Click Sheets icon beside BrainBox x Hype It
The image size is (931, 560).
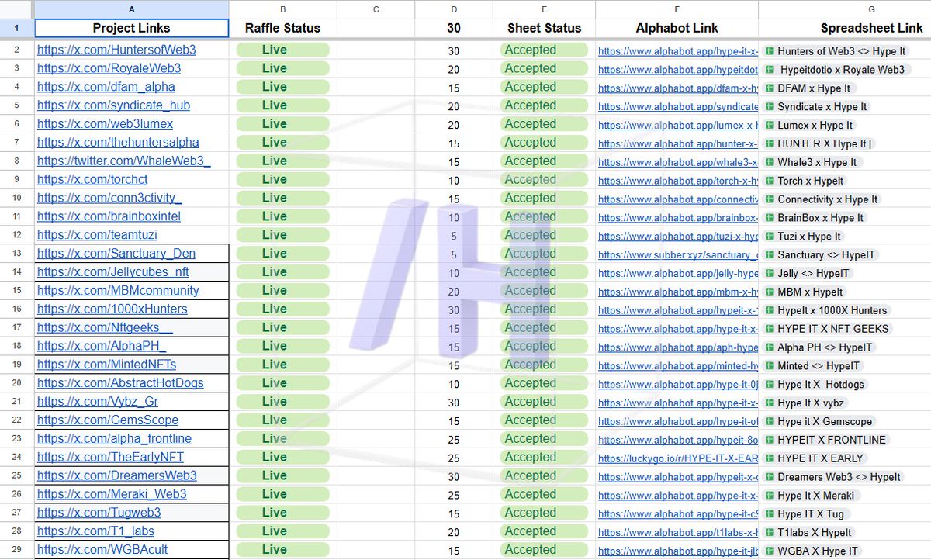(769, 218)
